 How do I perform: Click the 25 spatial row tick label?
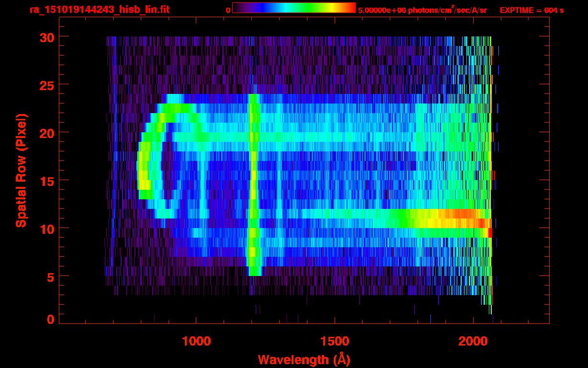coord(47,85)
